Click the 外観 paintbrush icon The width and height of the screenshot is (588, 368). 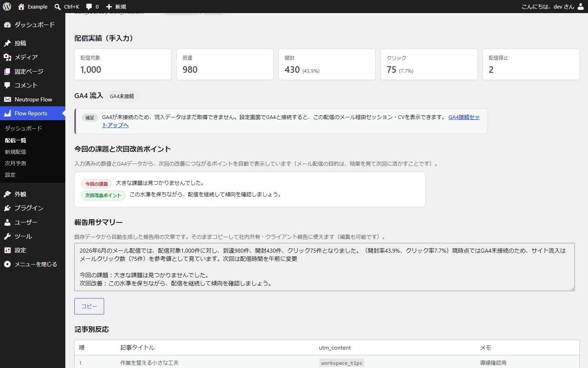click(x=7, y=194)
